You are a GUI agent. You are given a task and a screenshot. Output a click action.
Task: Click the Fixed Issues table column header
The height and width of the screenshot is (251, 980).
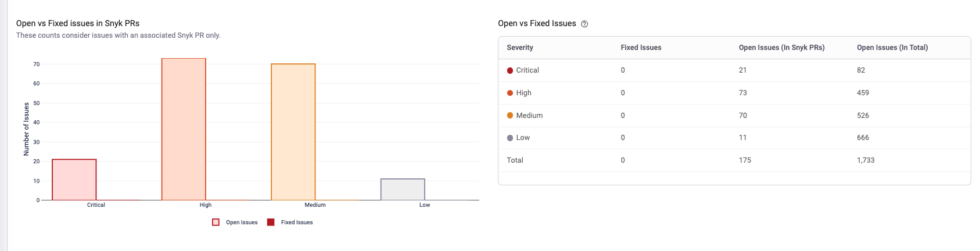641,48
